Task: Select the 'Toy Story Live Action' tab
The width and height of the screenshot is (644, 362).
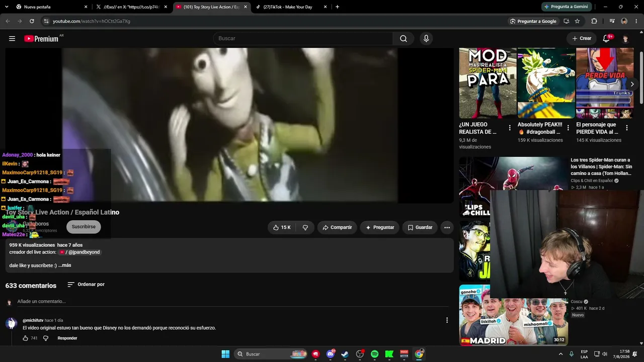Action: pyautogui.click(x=212, y=7)
